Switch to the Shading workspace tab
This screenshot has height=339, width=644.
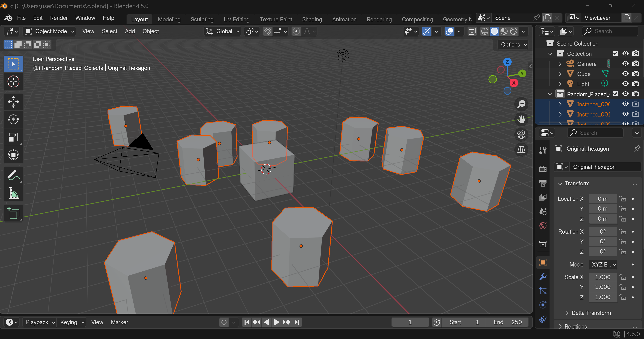312,19
